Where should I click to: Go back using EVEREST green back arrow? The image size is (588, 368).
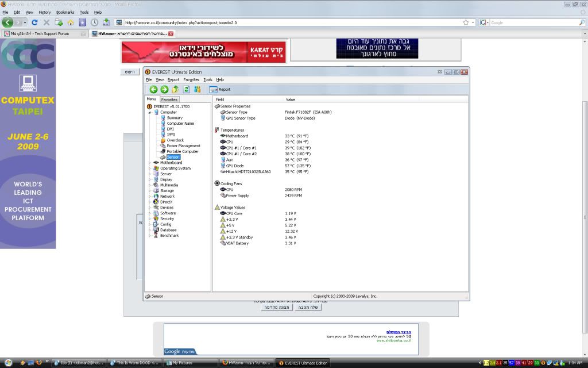coord(153,89)
